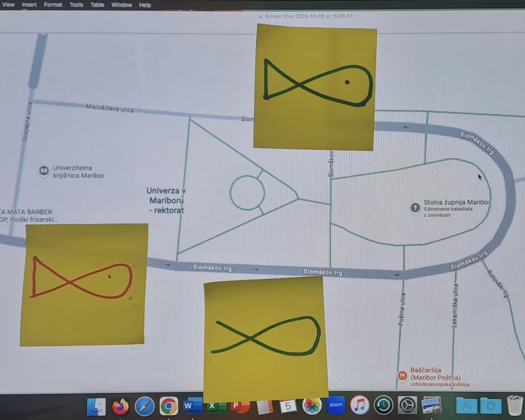Open Microsoft Word in the dock
Image resolution: width=525 pixels, height=420 pixels.
[x=193, y=406]
